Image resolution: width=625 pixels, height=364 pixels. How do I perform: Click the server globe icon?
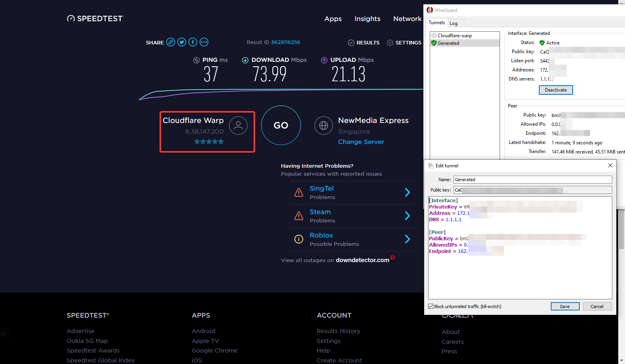[323, 125]
